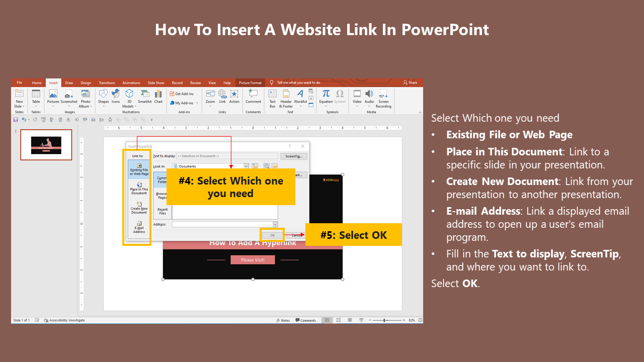Start Slide Show from status bar
Viewport: 644px width, 362px height.
click(x=360, y=320)
